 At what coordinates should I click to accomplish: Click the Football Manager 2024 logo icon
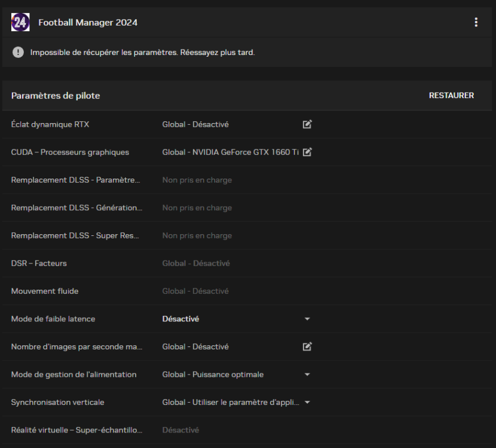20,23
